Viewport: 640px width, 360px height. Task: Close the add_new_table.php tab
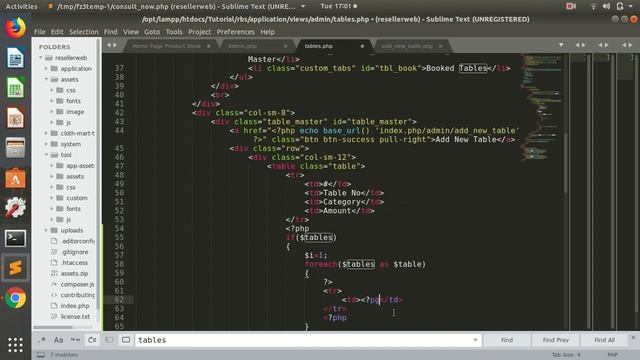(440, 46)
